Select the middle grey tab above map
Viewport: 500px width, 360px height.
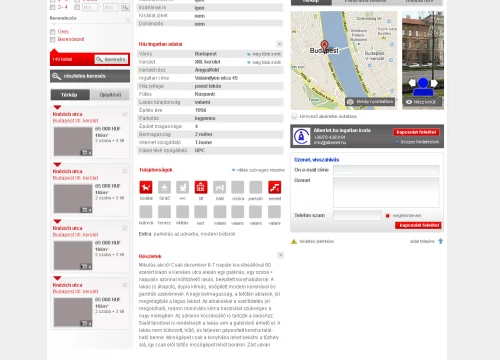point(365,2)
